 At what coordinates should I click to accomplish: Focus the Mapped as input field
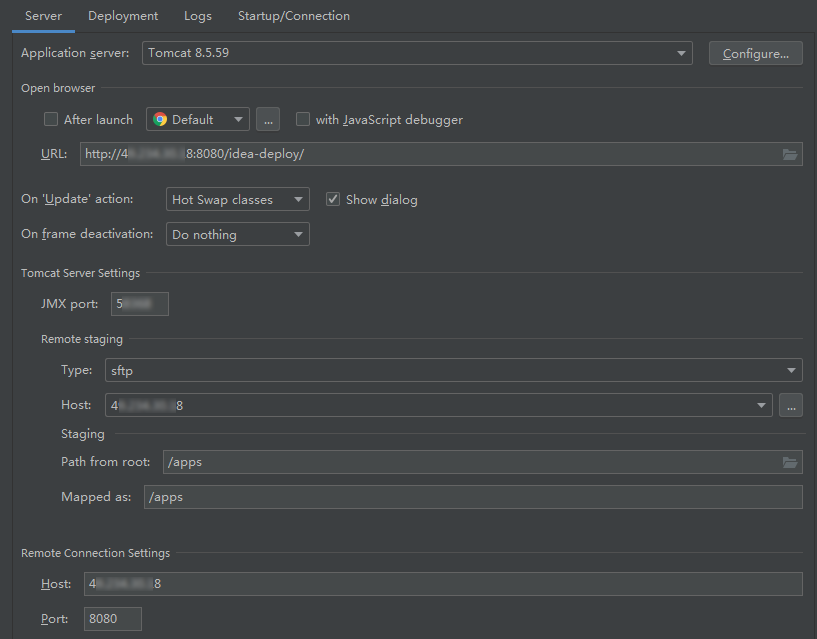click(472, 497)
